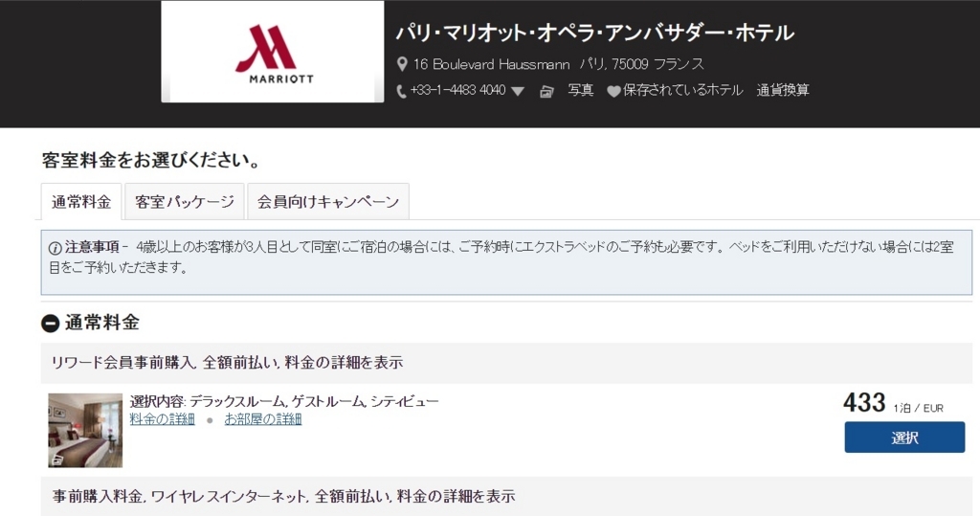Open 保存されているホテル saved hotels link

point(682,90)
